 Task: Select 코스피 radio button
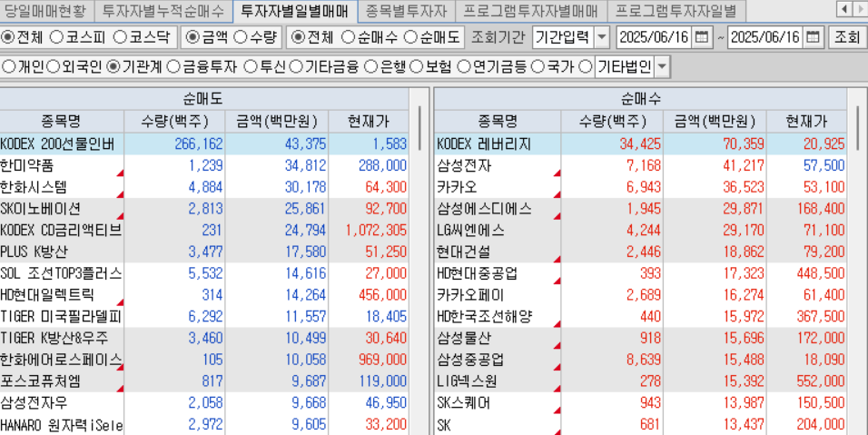56,37
